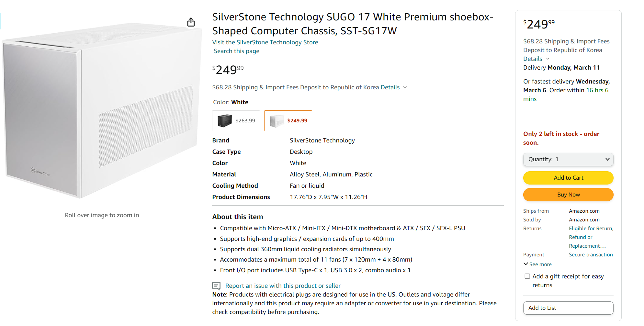Click the share icon above product image
The image size is (644, 326).
191,22
